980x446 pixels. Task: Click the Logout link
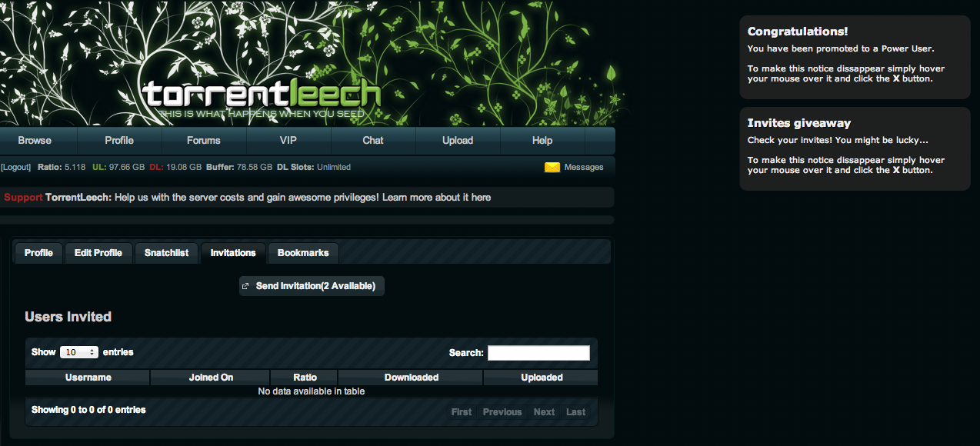(x=16, y=167)
